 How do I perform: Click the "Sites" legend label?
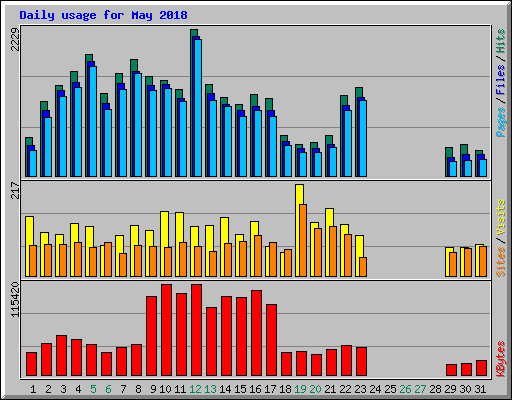tap(501, 262)
